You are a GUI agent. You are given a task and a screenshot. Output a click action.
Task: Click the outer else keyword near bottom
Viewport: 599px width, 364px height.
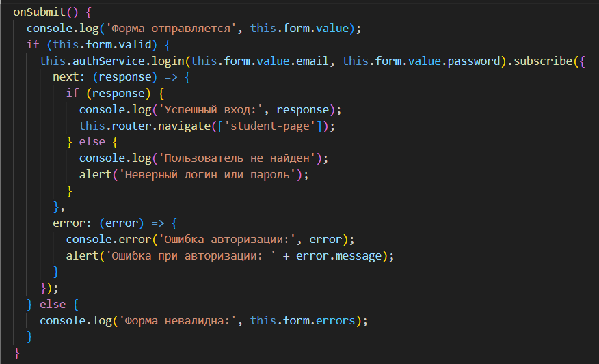pos(53,305)
